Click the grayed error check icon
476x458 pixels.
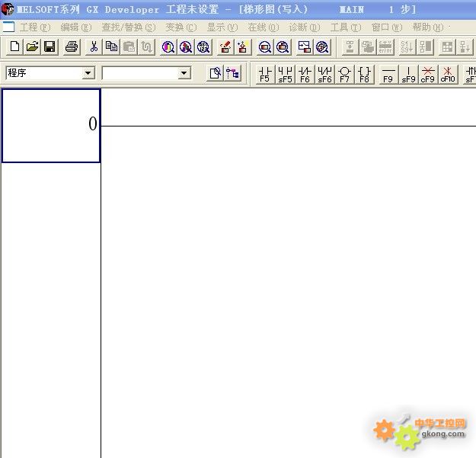pos(385,46)
